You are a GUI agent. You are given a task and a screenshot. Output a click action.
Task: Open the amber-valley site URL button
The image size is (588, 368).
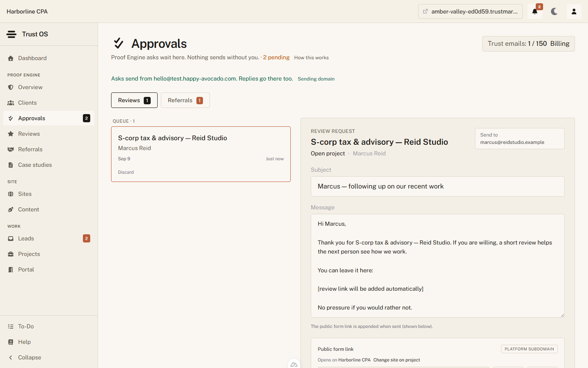pyautogui.click(x=470, y=11)
